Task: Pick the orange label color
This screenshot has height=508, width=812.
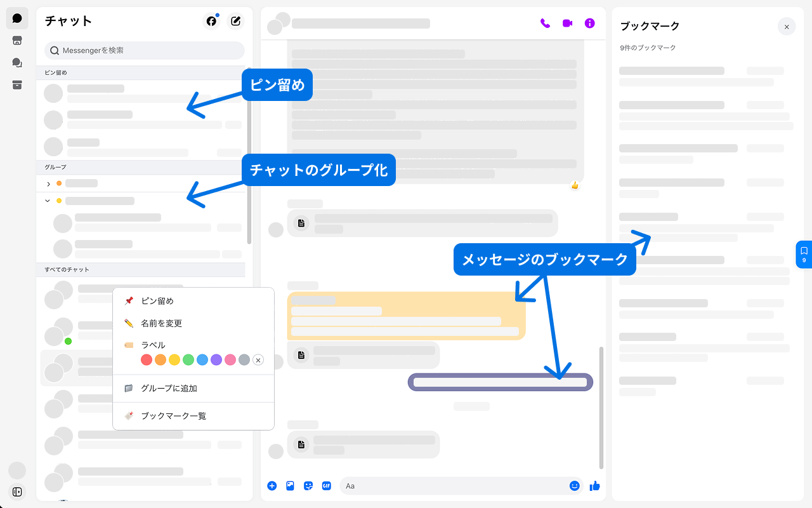Action: click(160, 360)
